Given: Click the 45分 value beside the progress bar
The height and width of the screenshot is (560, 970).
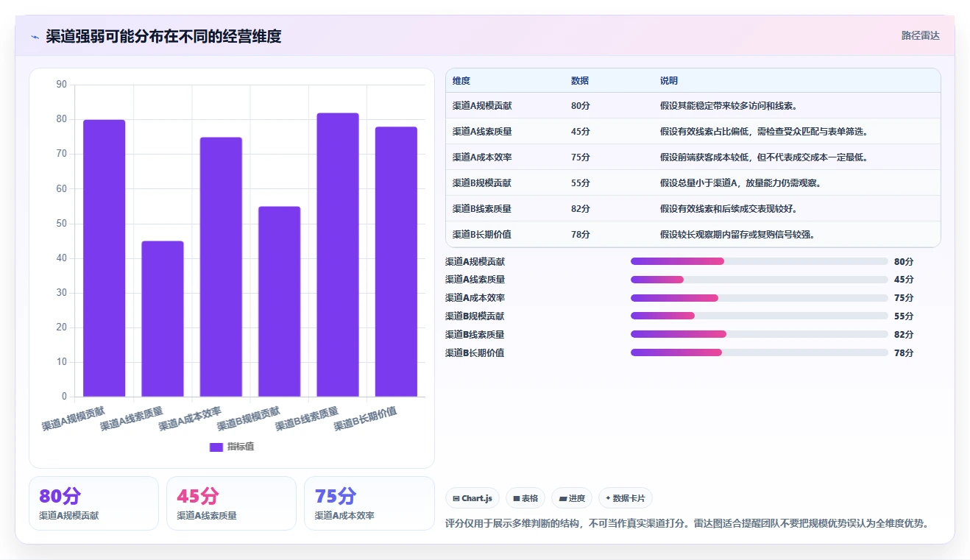Looking at the screenshot, I should tap(904, 280).
